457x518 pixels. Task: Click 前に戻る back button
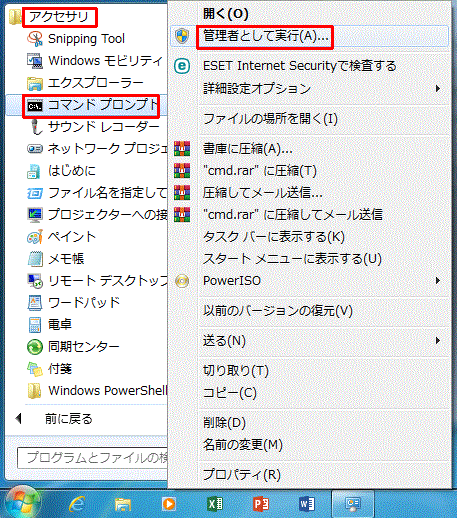coord(54,419)
